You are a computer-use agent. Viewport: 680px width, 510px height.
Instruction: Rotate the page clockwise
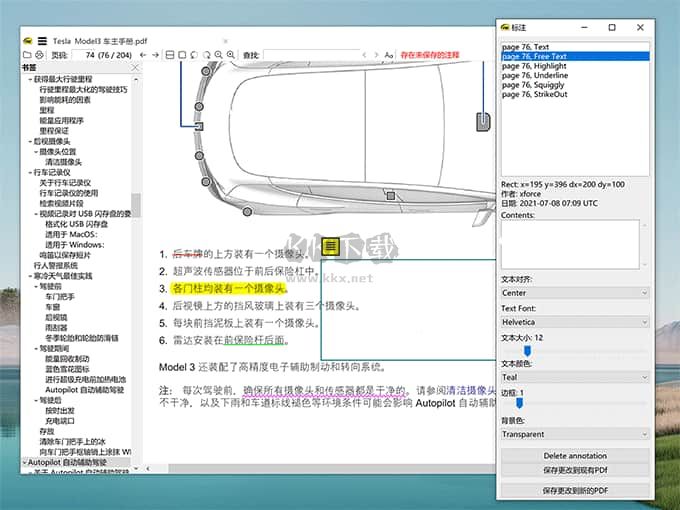(x=206, y=55)
